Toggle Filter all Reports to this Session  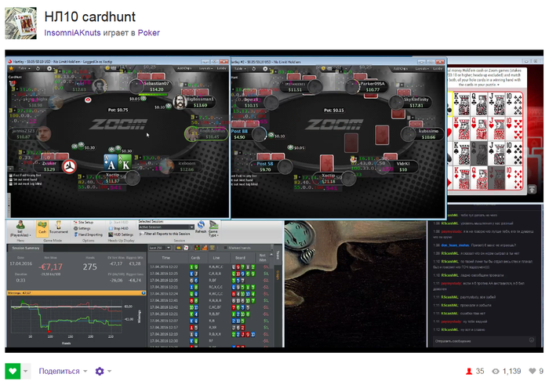coord(165,234)
